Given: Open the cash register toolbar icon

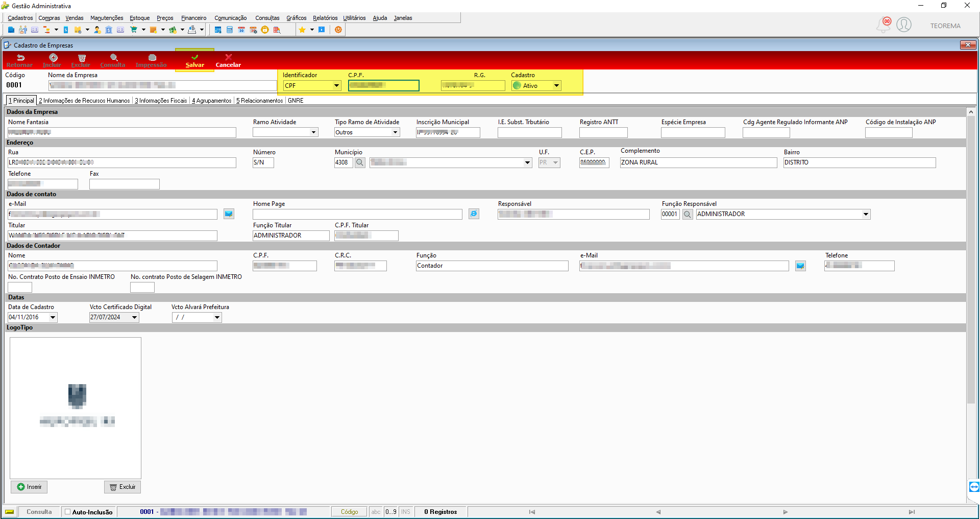Looking at the screenshot, I should click(x=192, y=30).
